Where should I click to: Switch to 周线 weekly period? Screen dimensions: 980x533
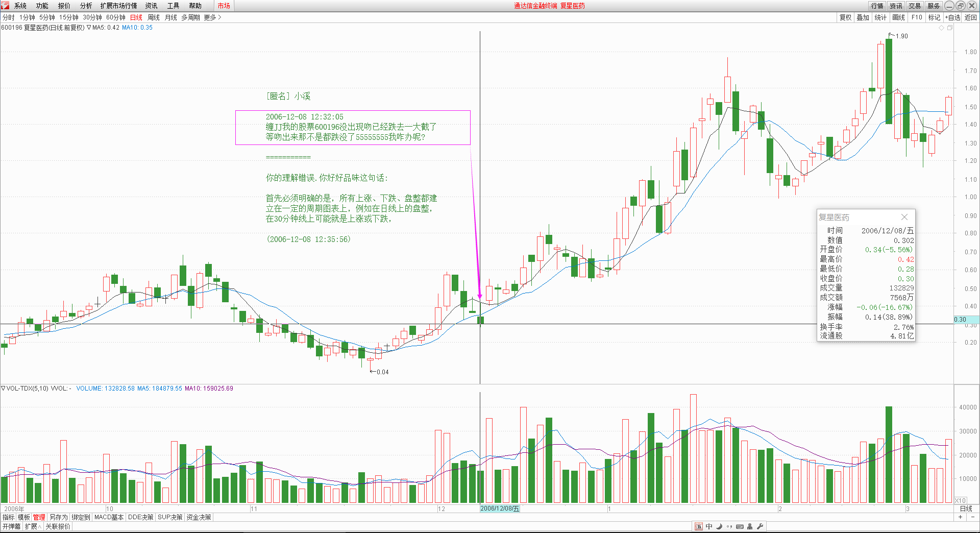(154, 17)
